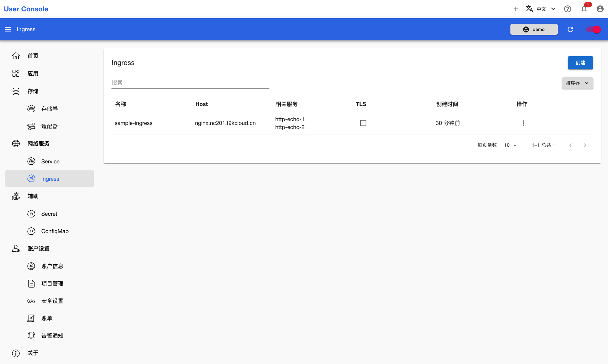The height and width of the screenshot is (364, 608).
Task: Click the account settings icon beside 账户设置
Action: [x=16, y=249]
